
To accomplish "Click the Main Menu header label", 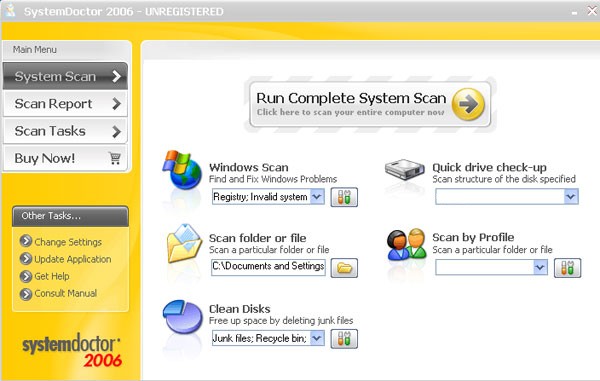I will [x=35, y=50].
